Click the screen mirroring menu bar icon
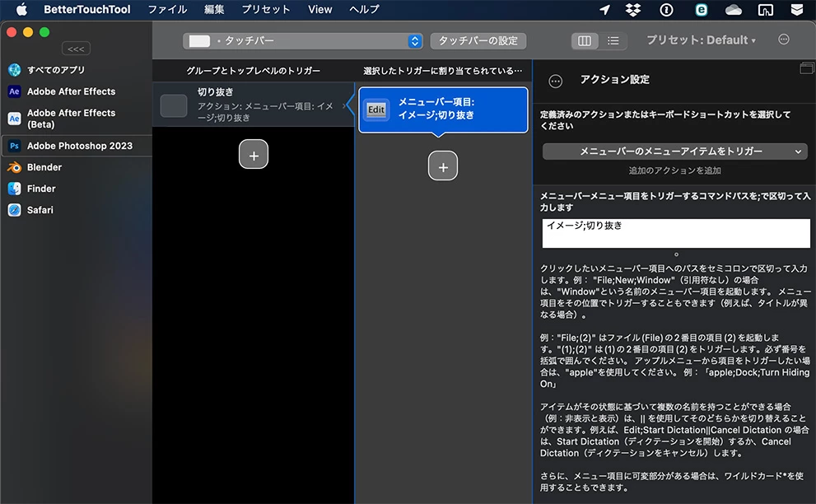816x504 pixels. point(766,10)
